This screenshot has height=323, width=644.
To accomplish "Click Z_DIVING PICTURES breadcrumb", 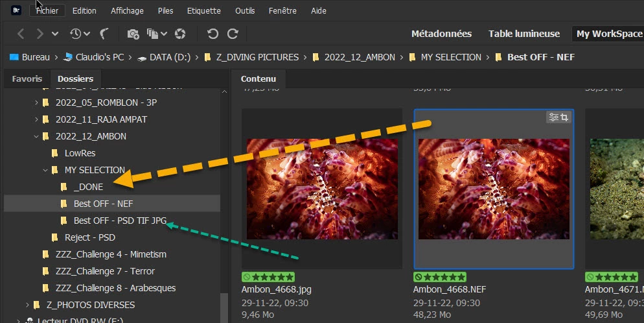I will (257, 57).
